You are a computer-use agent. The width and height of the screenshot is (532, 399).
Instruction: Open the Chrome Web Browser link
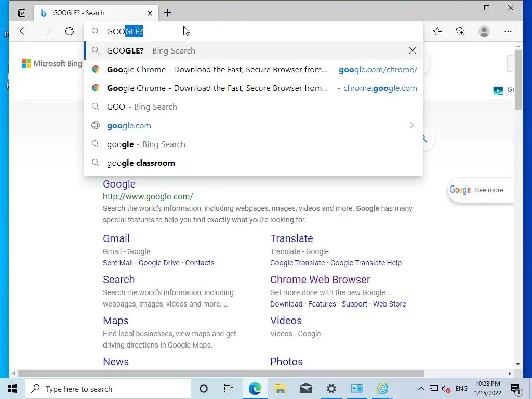pyautogui.click(x=320, y=280)
